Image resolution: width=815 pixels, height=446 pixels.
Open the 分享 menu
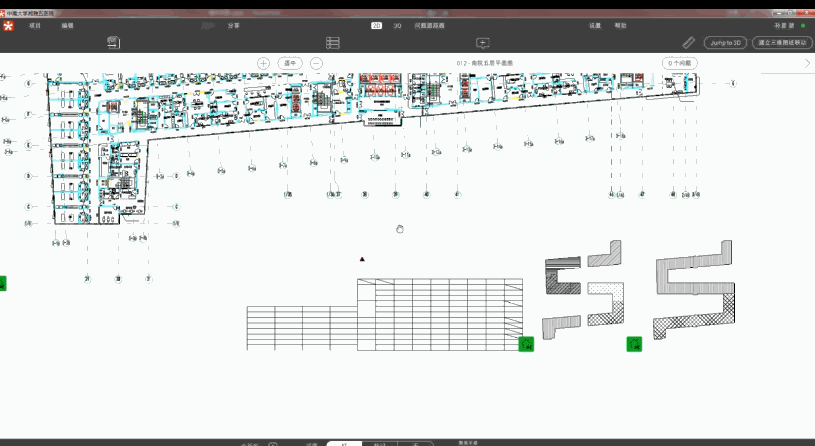coord(233,25)
